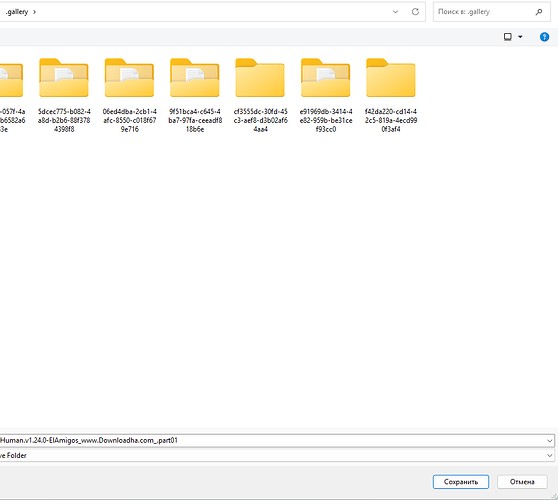
Task: Select folder cf3555dc-30fd-45c3
Action: tap(260, 95)
